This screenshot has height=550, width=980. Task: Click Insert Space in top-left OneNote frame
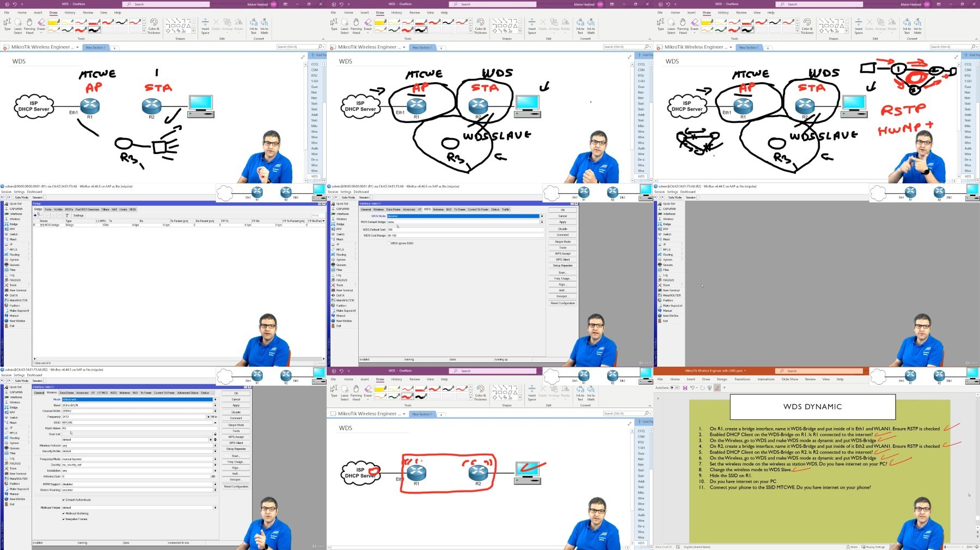[x=205, y=26]
